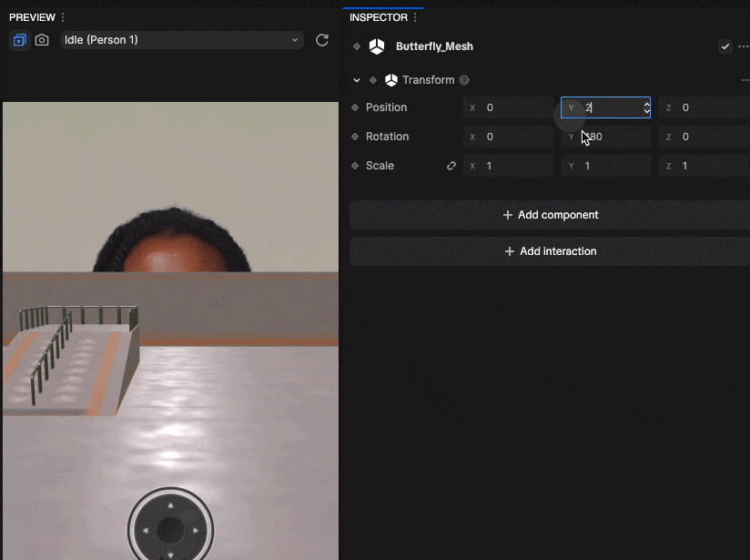This screenshot has width=750, height=560.
Task: Click the preview mode icon beside the camera
Action: 19,40
